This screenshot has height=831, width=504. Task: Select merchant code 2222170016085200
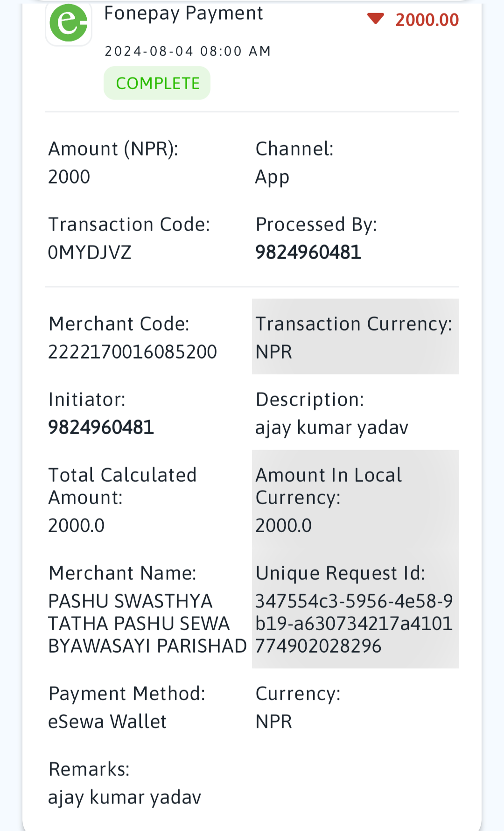coord(133,352)
